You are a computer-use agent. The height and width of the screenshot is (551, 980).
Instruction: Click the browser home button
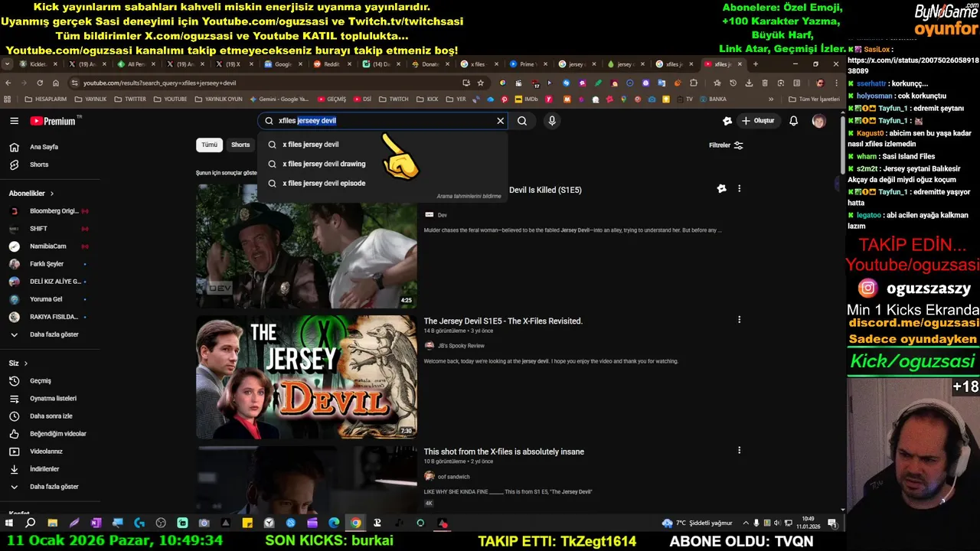(x=56, y=83)
